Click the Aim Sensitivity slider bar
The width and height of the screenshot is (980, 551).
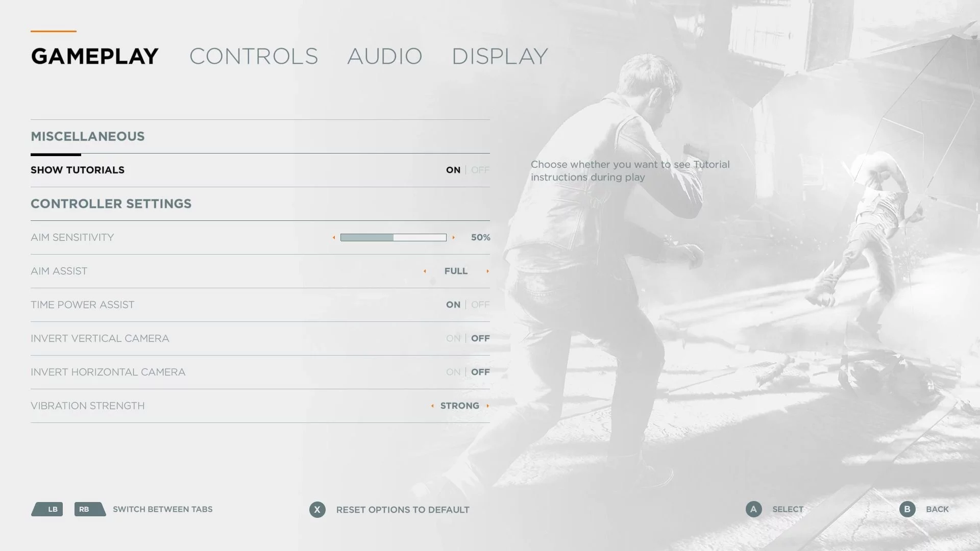pyautogui.click(x=394, y=237)
